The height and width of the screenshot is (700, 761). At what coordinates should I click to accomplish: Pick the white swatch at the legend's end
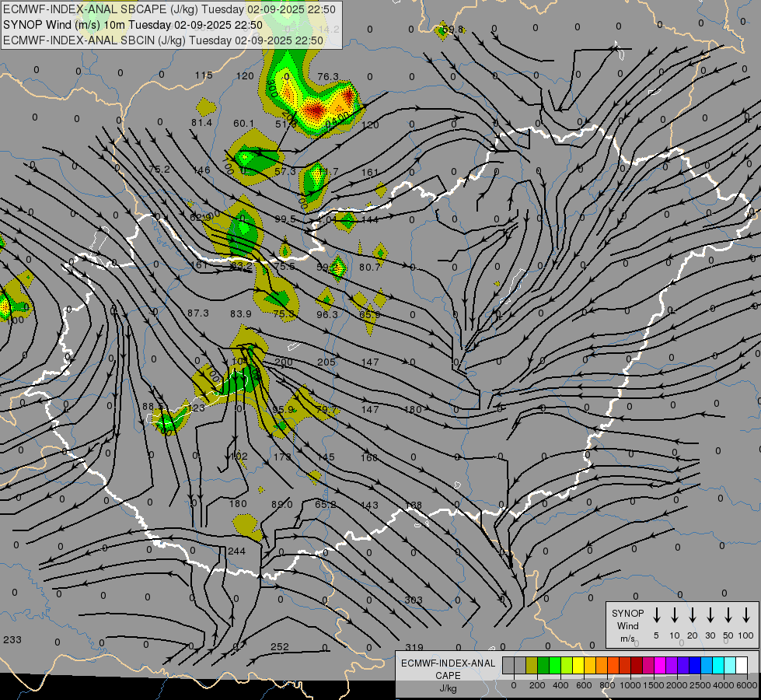(742, 665)
